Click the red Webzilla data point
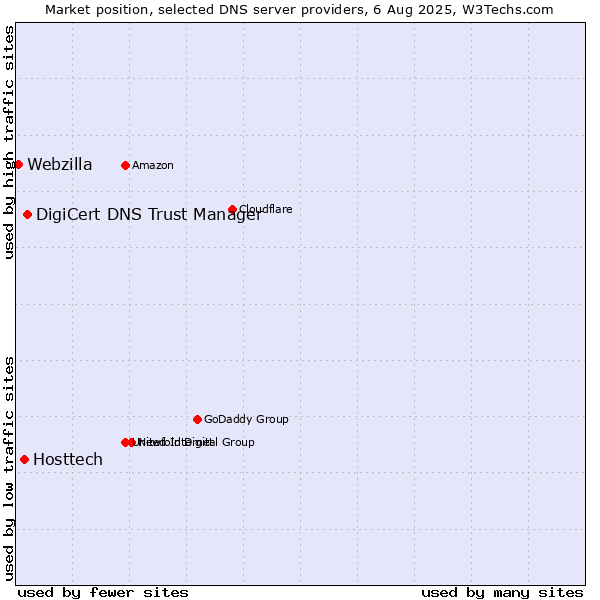The width and height of the screenshot is (600, 600). coord(18,165)
